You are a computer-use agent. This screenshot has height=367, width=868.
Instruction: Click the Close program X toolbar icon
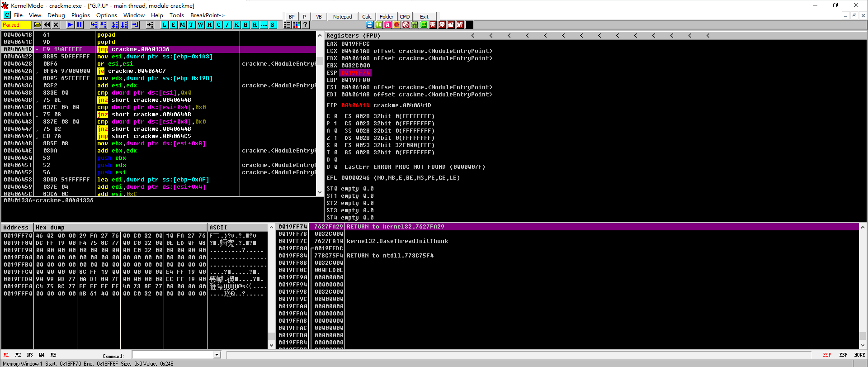[56, 25]
